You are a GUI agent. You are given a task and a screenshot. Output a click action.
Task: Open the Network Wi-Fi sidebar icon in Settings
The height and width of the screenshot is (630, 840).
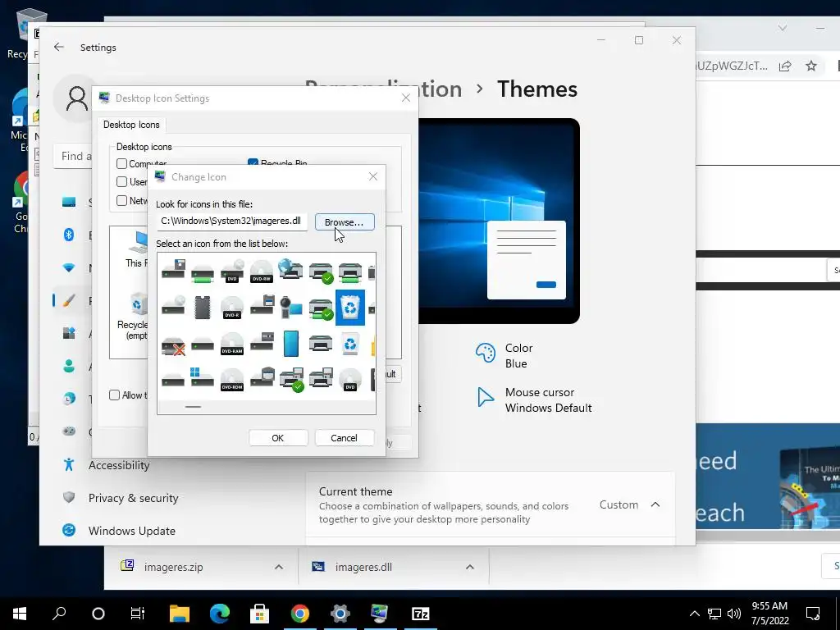coord(69,267)
